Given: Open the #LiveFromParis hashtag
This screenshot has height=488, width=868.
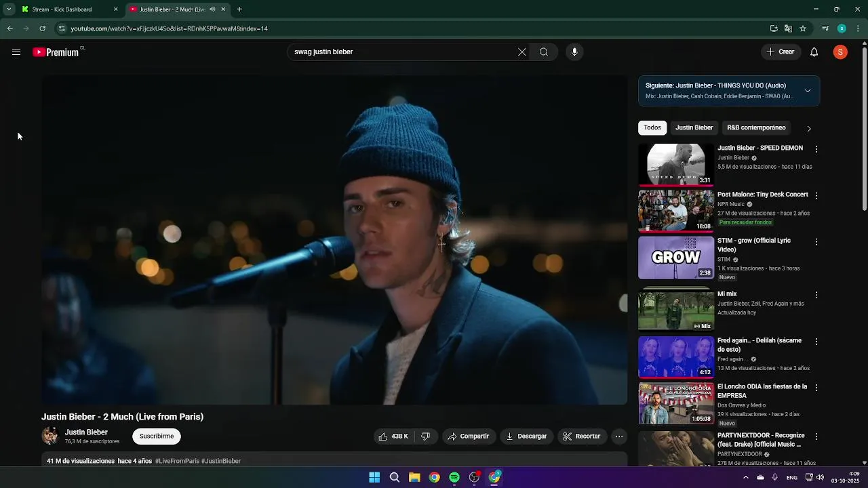Looking at the screenshot, I should pyautogui.click(x=177, y=461).
